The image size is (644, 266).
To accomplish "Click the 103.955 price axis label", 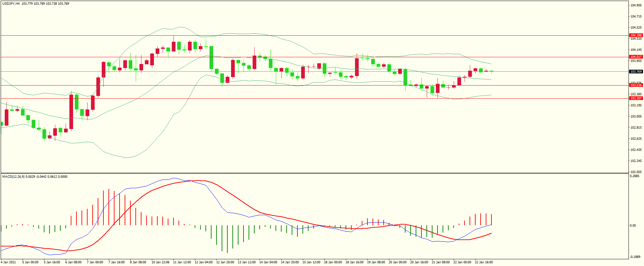I will [636, 61].
